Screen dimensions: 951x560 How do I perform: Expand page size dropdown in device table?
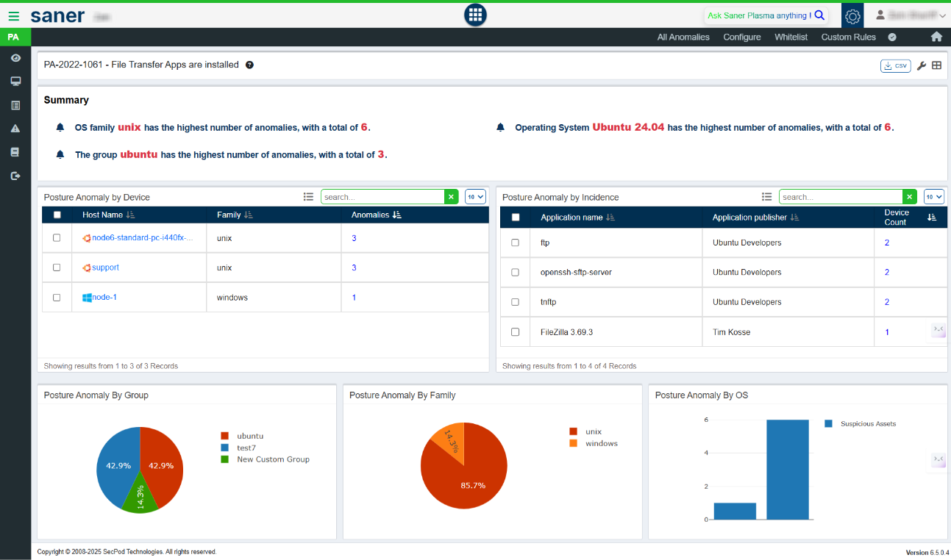[x=475, y=196]
